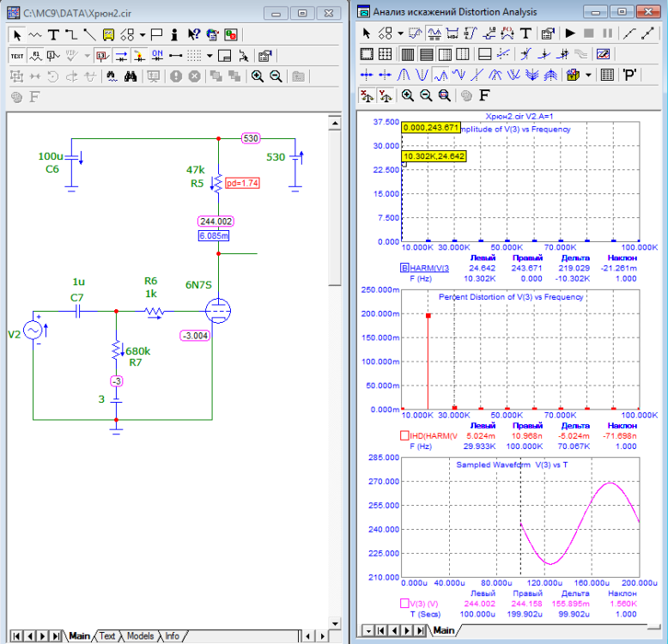Click the Info 'i' tool icon
This screenshot has height=644, width=668.
pos(174,35)
